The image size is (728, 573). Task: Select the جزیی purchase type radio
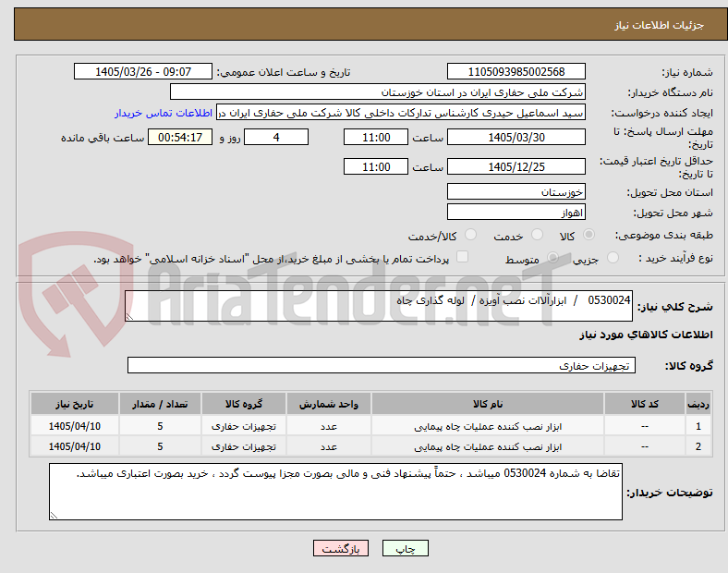tap(613, 257)
